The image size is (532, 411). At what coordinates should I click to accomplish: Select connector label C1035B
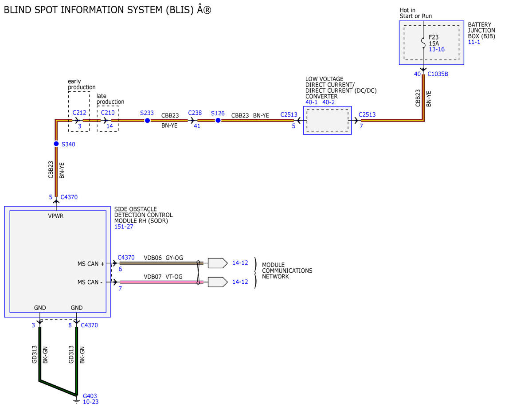point(438,74)
